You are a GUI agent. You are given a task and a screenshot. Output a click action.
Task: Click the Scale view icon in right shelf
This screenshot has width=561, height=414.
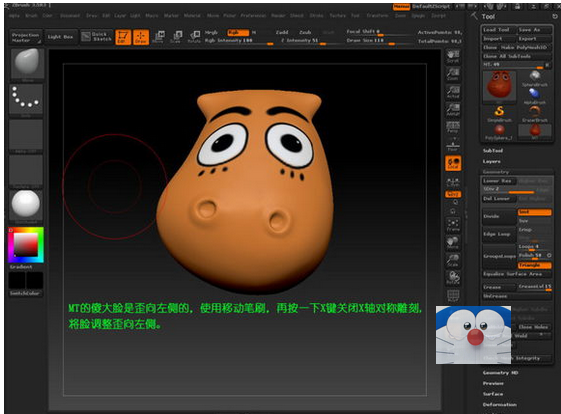(453, 260)
